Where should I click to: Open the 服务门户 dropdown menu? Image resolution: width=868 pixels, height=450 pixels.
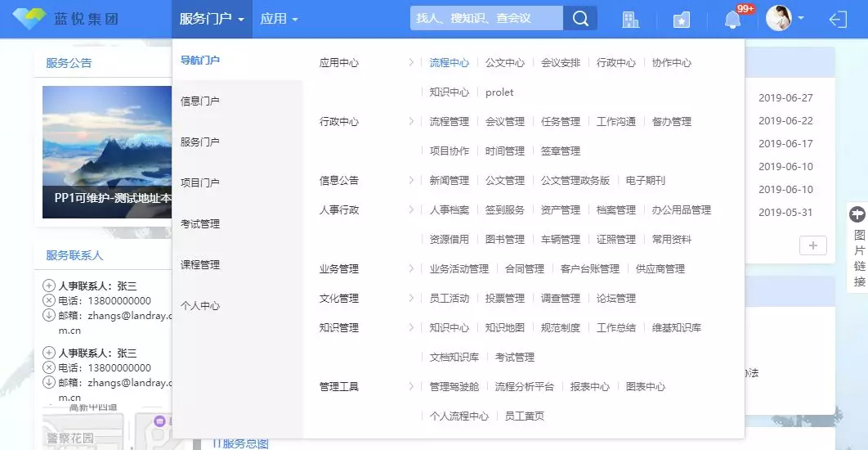click(x=212, y=19)
